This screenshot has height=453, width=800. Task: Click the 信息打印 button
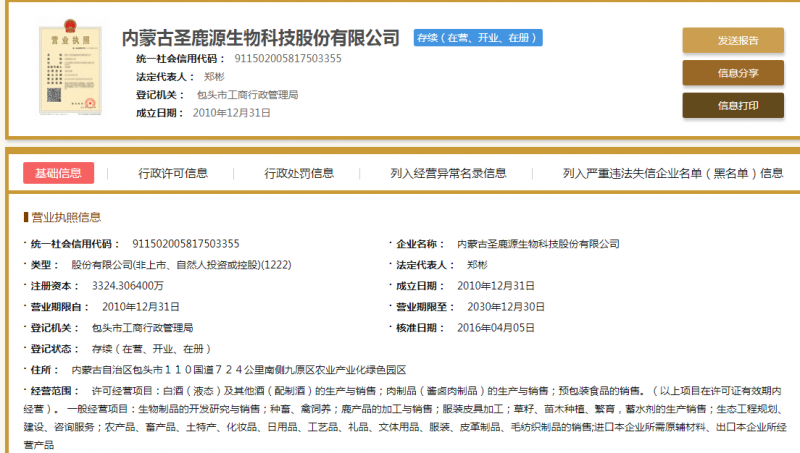(x=733, y=106)
